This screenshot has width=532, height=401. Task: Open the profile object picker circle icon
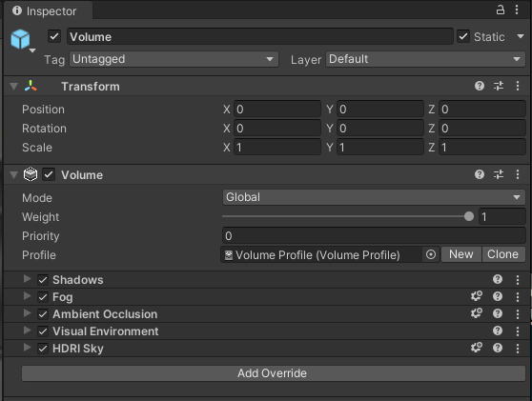tap(431, 254)
